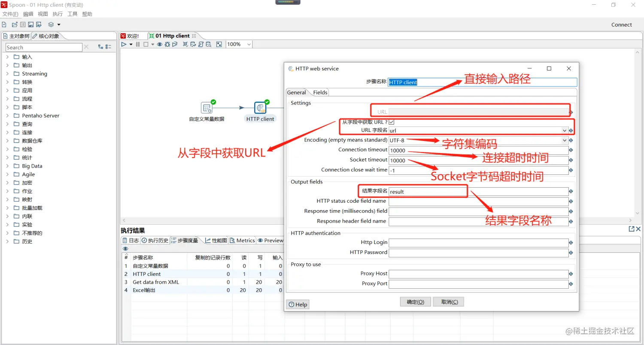Click the Save toolbar icon
Image resolution: width=644 pixels, height=345 pixels.
tap(31, 24)
